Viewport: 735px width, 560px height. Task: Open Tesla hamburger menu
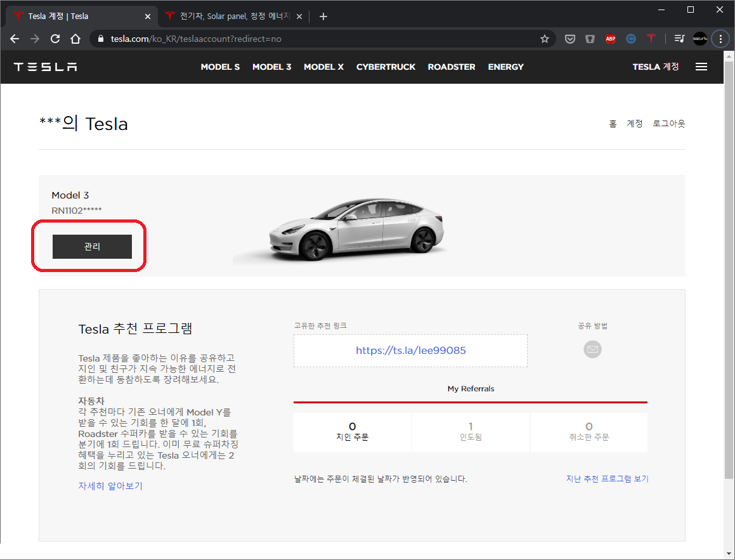pyautogui.click(x=701, y=67)
